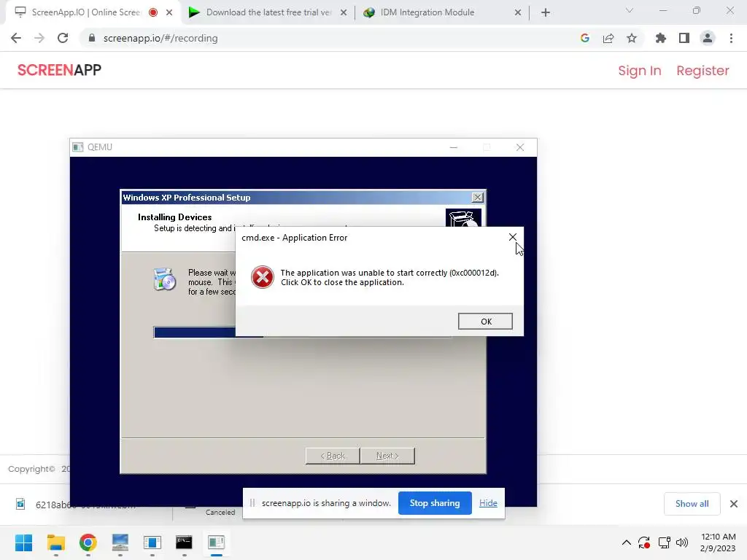Share this page icon
The height and width of the screenshot is (560, 747).
tap(608, 38)
